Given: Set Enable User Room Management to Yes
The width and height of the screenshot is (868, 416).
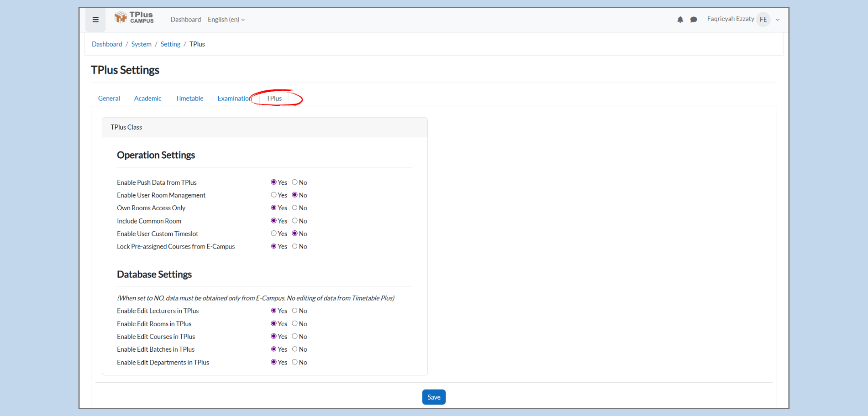Looking at the screenshot, I should click(274, 195).
